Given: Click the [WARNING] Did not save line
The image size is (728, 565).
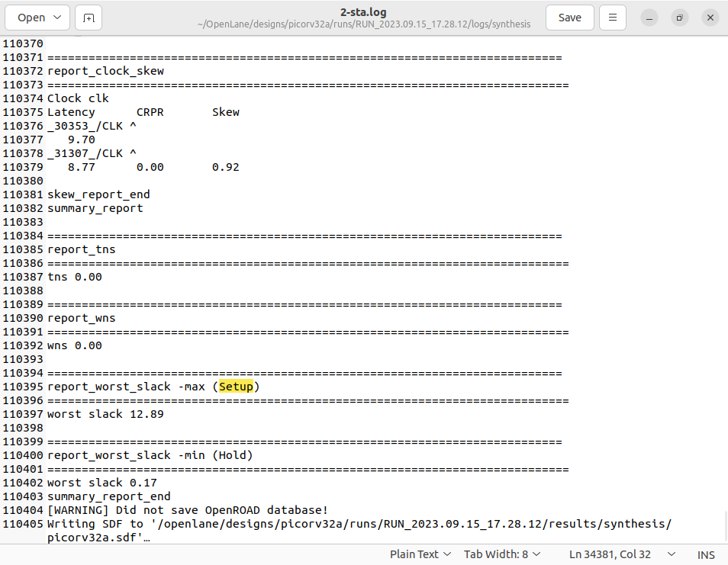Looking at the screenshot, I should point(188,509).
